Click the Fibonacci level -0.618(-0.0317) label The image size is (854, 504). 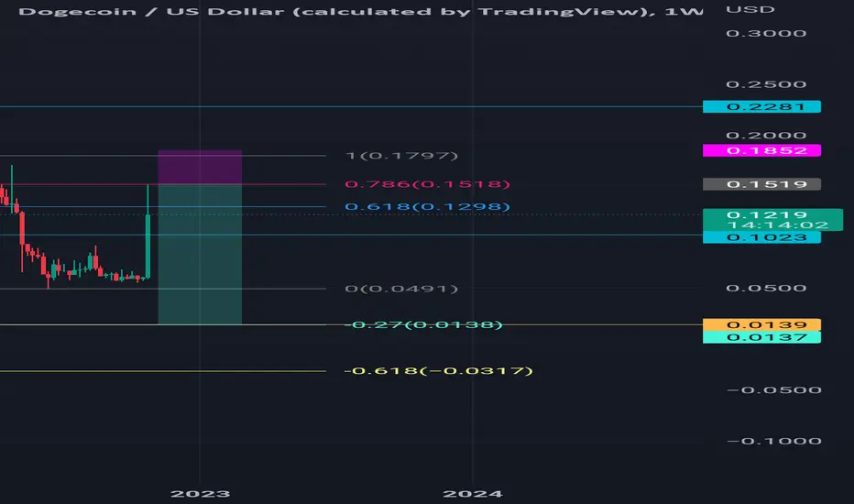tap(438, 371)
